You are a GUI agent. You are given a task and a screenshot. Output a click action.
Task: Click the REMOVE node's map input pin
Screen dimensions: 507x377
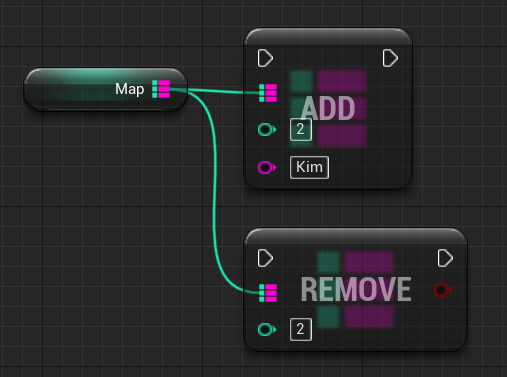[x=268, y=293]
